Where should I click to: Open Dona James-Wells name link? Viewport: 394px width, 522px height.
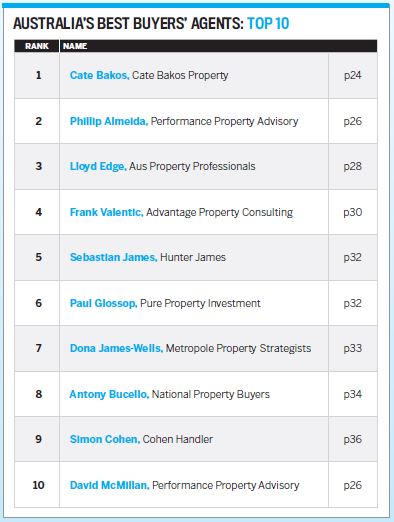coord(116,348)
